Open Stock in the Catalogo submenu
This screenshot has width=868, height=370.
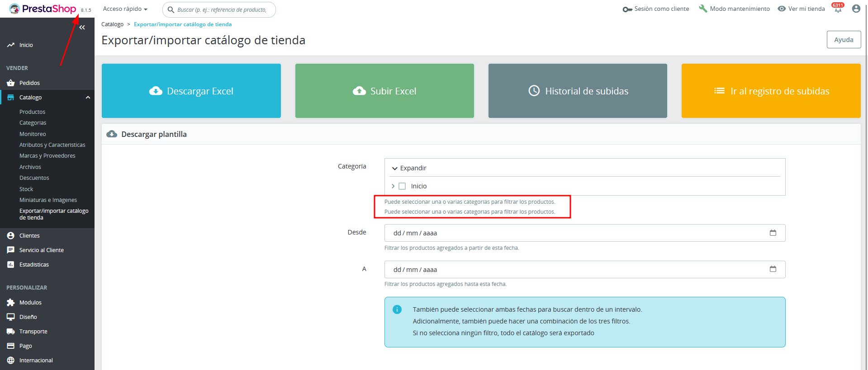(x=26, y=189)
